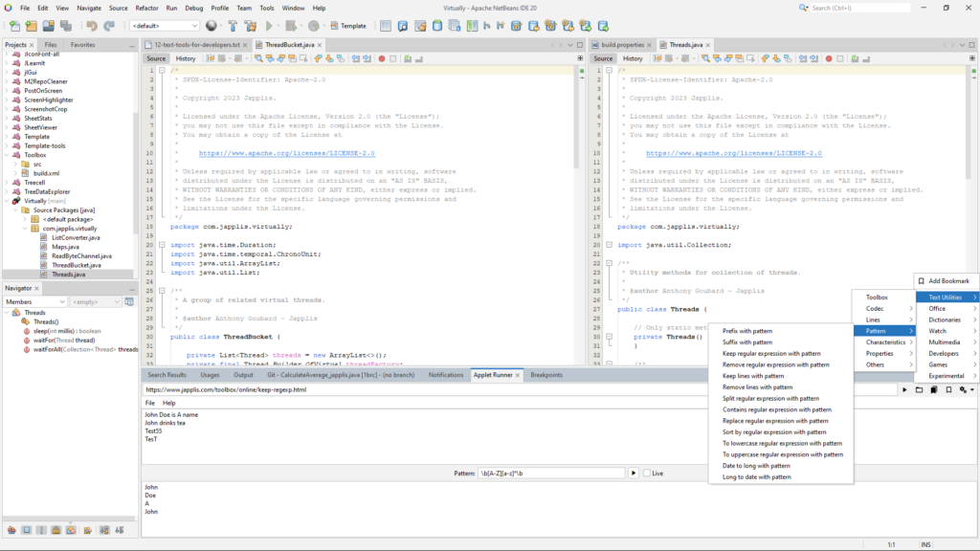Screen dimensions: 980x551
Task: Open the empty filter dropdown in Navigator
Action: [x=96, y=301]
